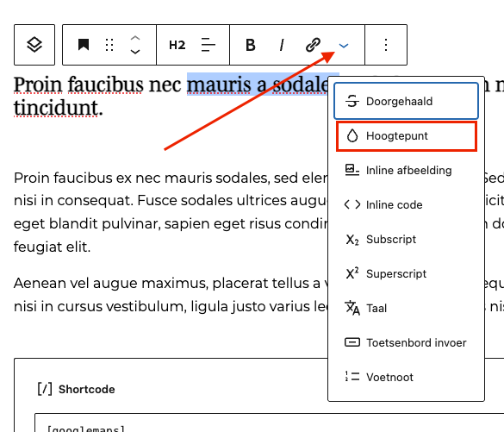Insert a link with the chain icon
Viewport: 504px width, 432px height.
313,45
